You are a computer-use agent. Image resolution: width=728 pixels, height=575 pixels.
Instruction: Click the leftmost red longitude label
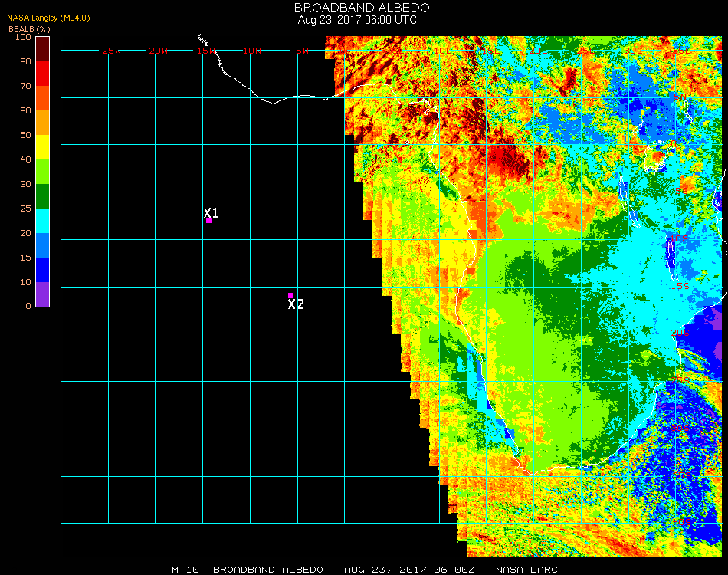112,51
